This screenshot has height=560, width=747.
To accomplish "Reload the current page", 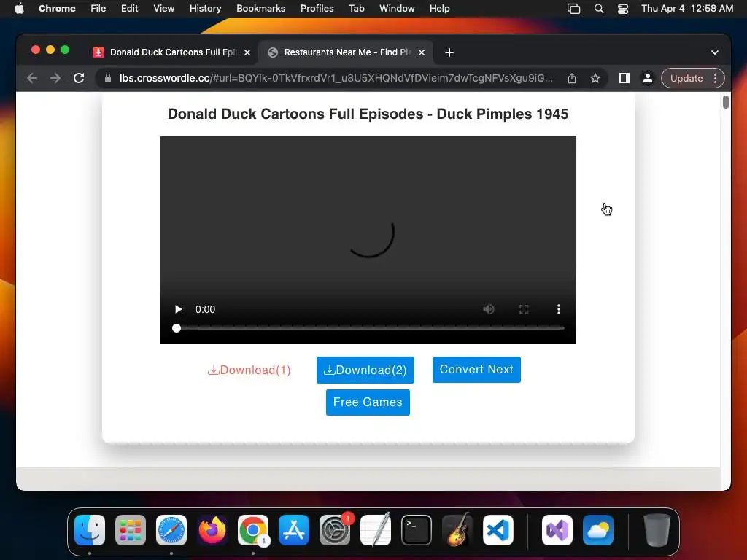I will (79, 78).
